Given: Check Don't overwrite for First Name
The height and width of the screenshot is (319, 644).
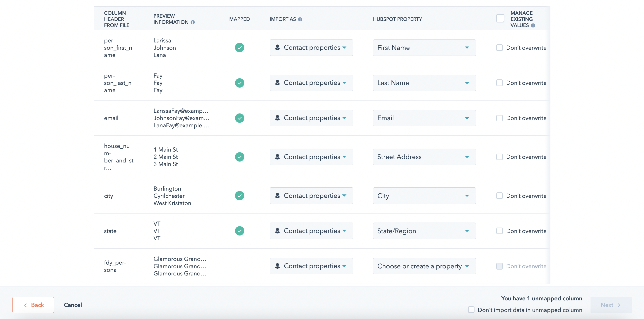Looking at the screenshot, I should click(x=499, y=48).
